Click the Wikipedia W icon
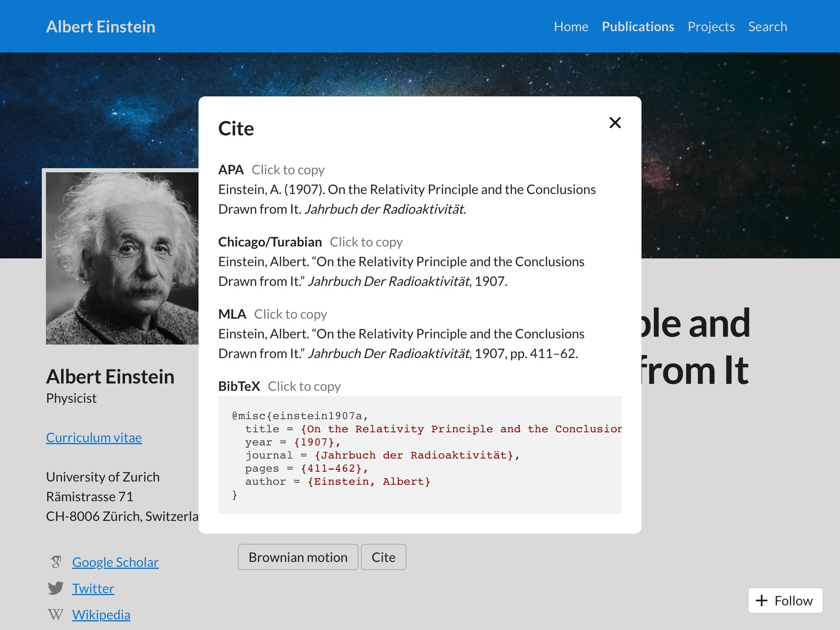 [56, 614]
